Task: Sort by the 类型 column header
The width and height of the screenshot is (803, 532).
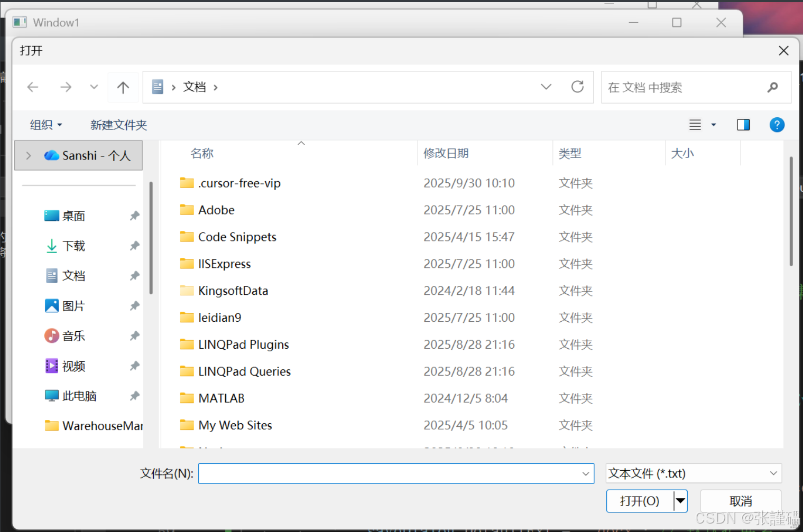Action: pos(570,153)
